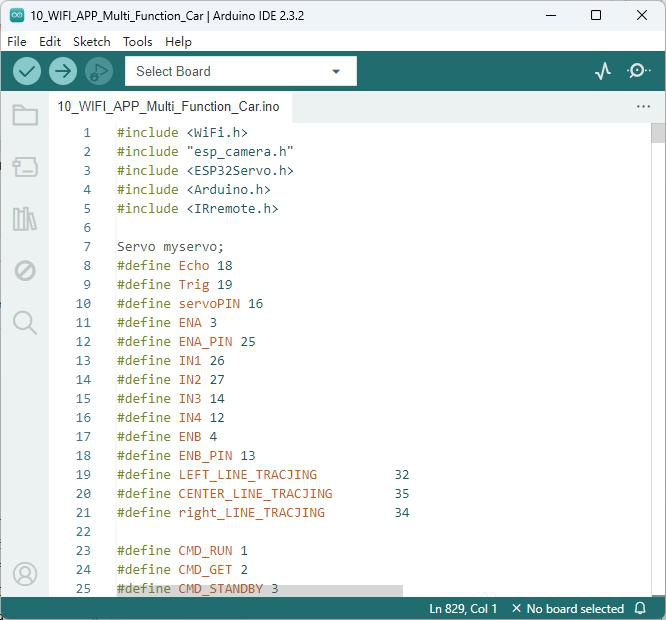This screenshot has width=666, height=620.
Task: Start the debugger with the play-bug button
Action: (99, 71)
